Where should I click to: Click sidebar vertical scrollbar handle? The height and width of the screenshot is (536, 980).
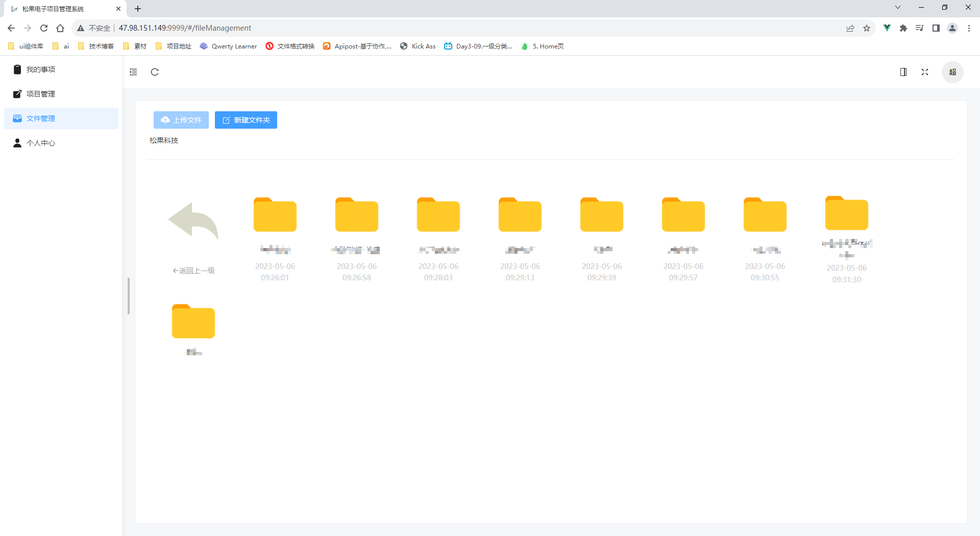click(x=129, y=296)
